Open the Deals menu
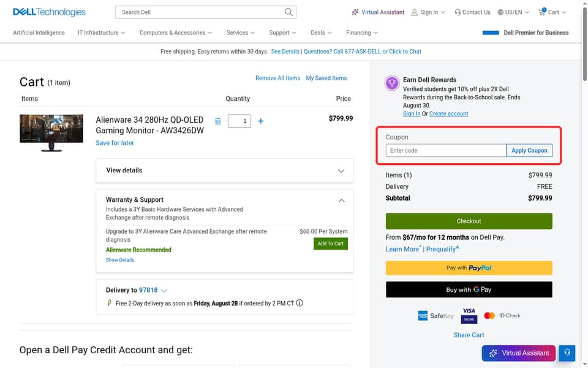 [x=321, y=33]
